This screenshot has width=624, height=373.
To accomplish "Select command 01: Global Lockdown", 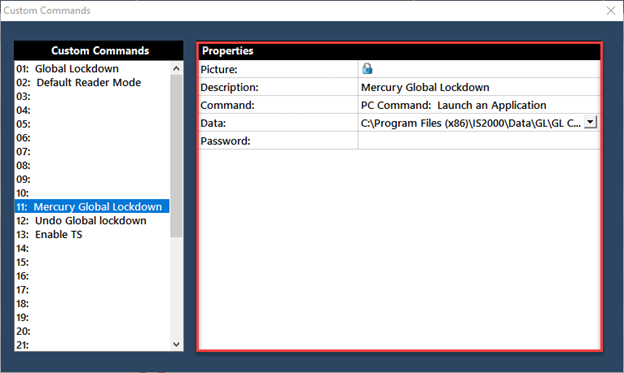I will 92,68.
